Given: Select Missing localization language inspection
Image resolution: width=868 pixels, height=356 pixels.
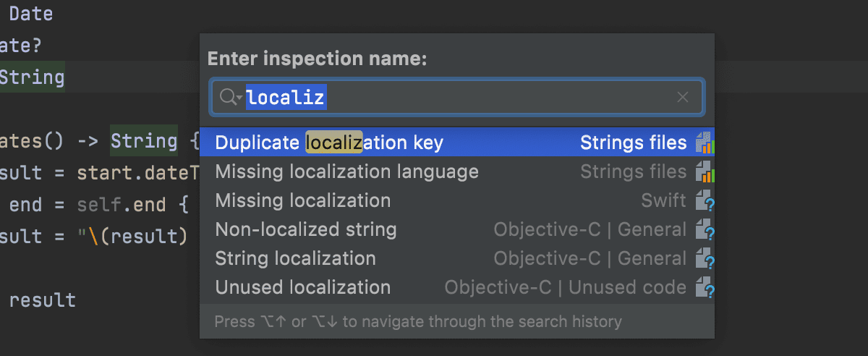Looking at the screenshot, I should [457, 171].
